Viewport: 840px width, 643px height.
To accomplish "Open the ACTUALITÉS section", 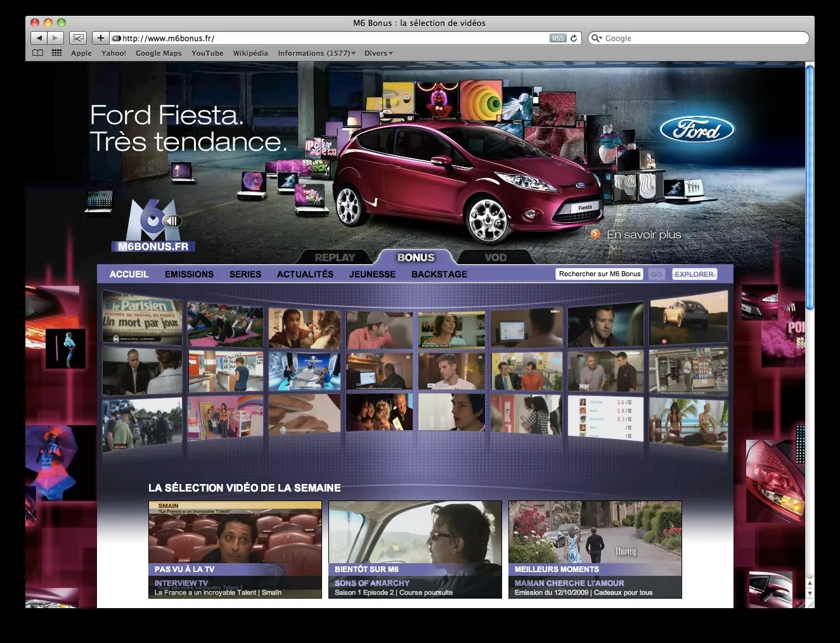I will [305, 274].
